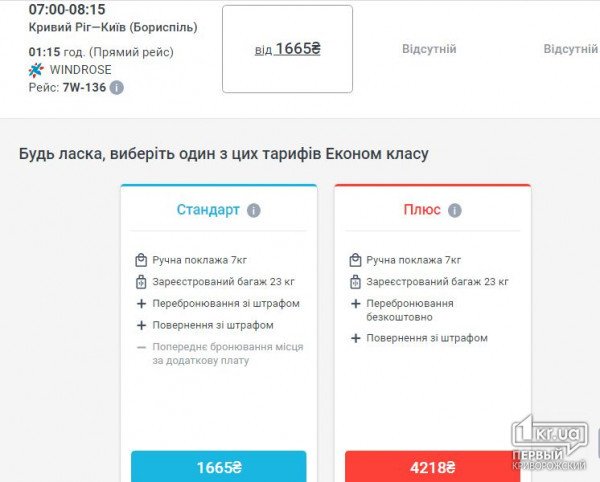The image size is (600, 482).
Task: Click plus icon beside Перебронювання безкоштовно
Action: 355,304
